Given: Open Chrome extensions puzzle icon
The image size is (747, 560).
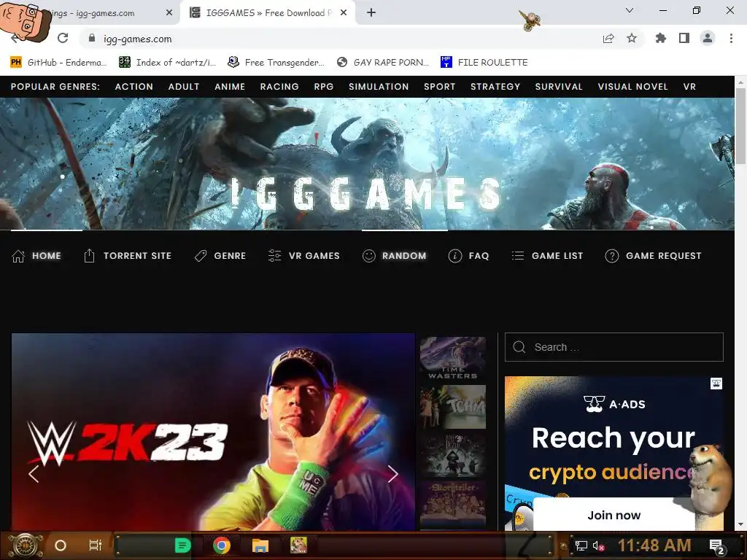Looking at the screenshot, I should point(660,38).
